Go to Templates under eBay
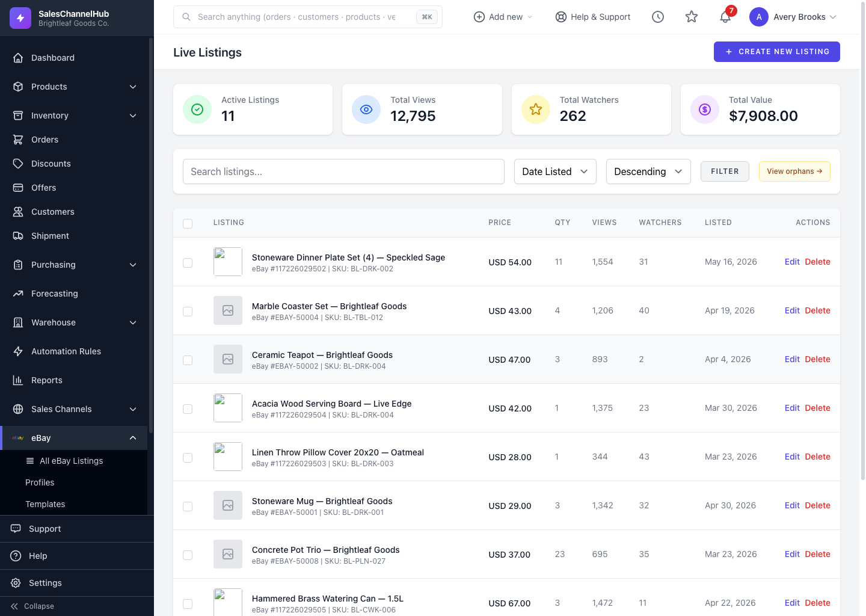The image size is (866, 616). coord(45,504)
